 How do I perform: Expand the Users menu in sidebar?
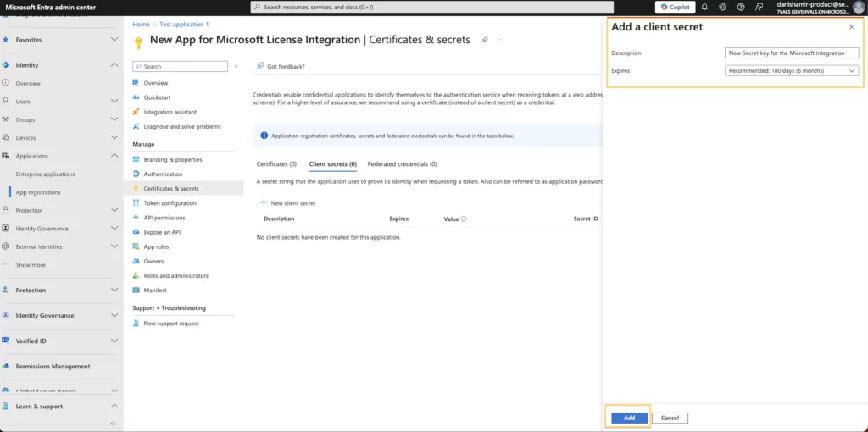point(114,102)
